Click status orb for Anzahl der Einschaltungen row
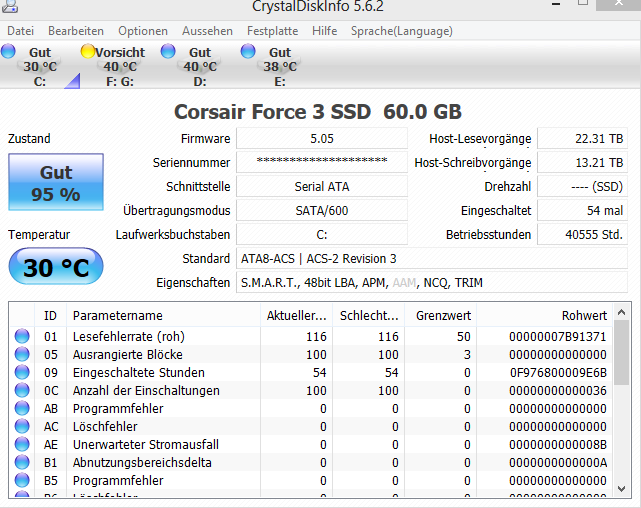This screenshot has height=508, width=641. tap(22, 390)
